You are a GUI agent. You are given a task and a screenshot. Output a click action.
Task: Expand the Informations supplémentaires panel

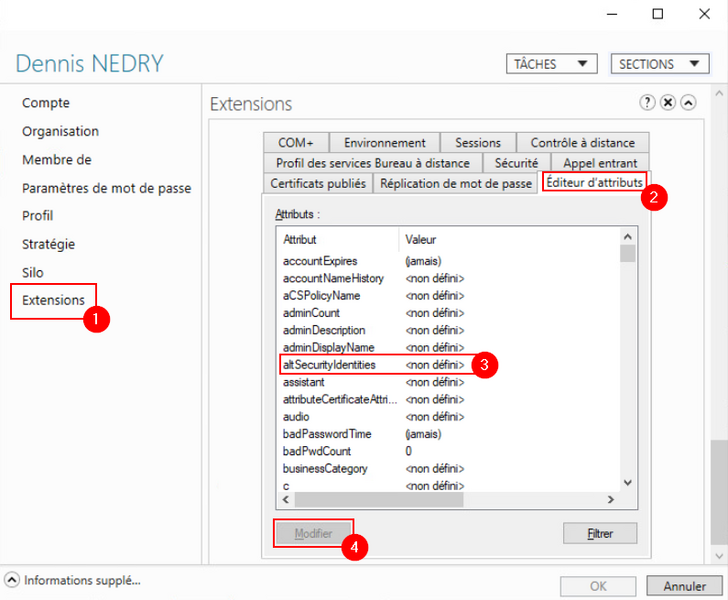click(x=12, y=580)
